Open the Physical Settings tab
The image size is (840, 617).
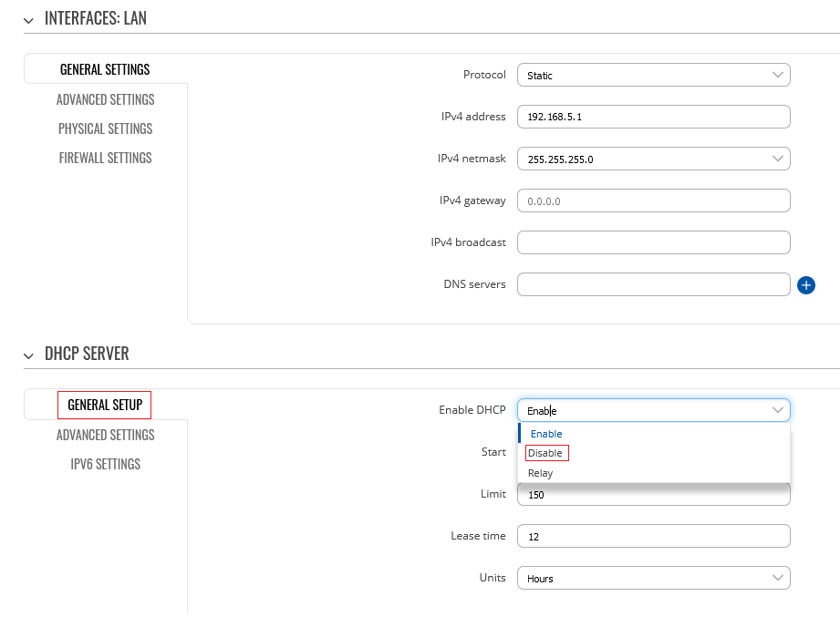click(x=106, y=129)
